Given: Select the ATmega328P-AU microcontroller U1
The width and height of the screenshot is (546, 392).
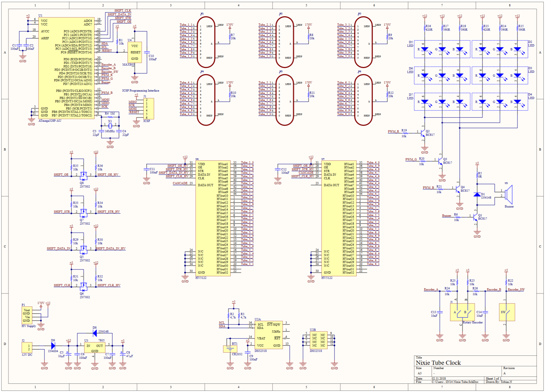Looking at the screenshot, I should (66, 68).
